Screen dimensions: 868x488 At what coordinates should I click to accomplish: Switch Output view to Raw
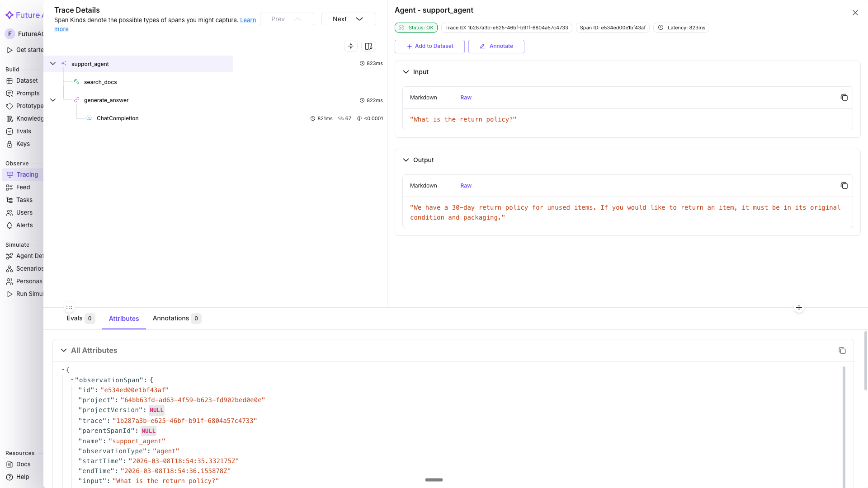[466, 186]
